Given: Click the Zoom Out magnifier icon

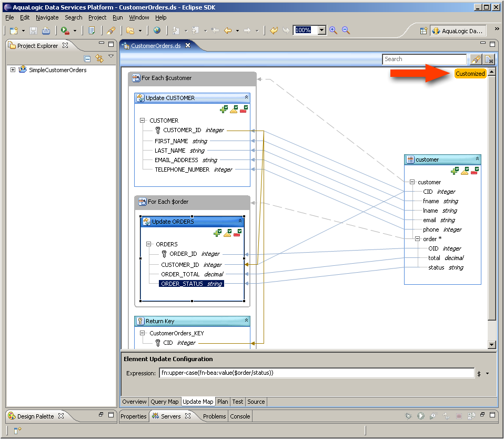Looking at the screenshot, I should pyautogui.click(x=346, y=30).
